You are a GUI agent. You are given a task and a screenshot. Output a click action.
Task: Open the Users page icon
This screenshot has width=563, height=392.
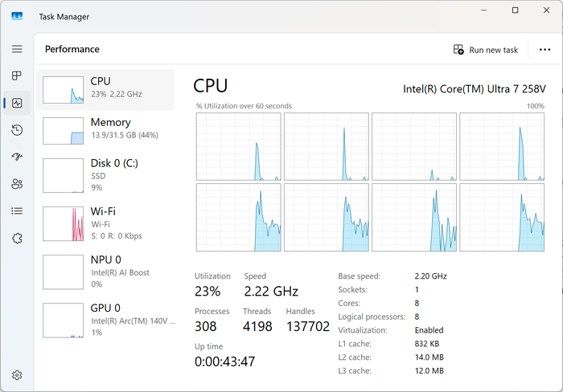click(17, 184)
